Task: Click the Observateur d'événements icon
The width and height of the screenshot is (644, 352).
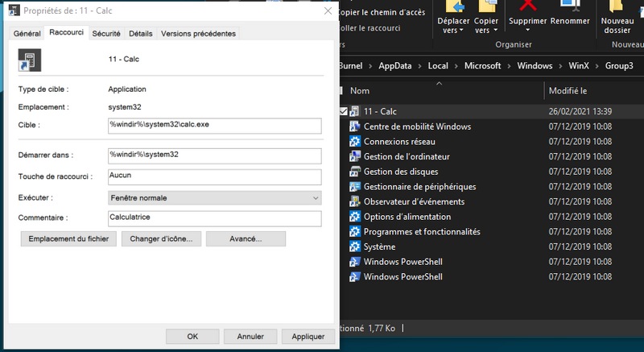Action: point(354,201)
